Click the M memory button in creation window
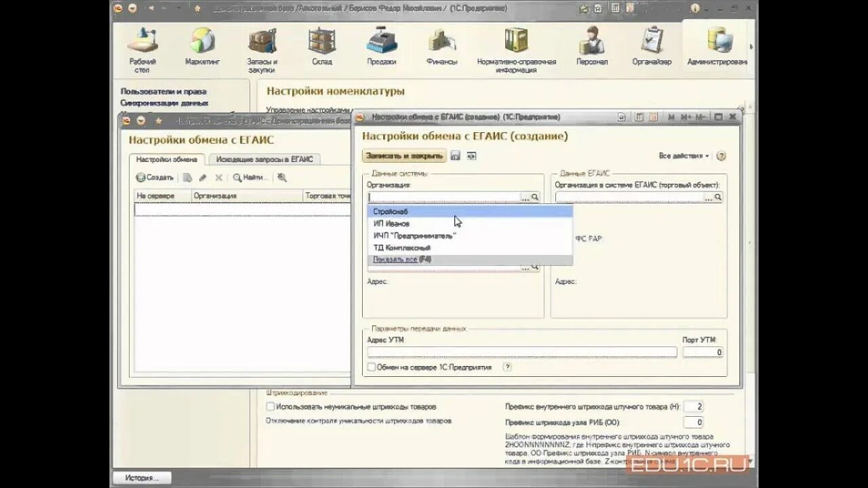This screenshot has width=868, height=488. (671, 117)
